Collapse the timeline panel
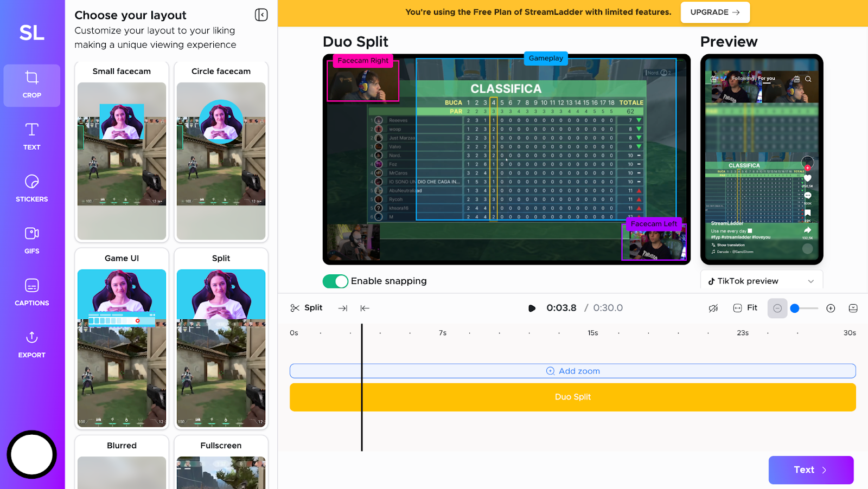 pos(853,308)
